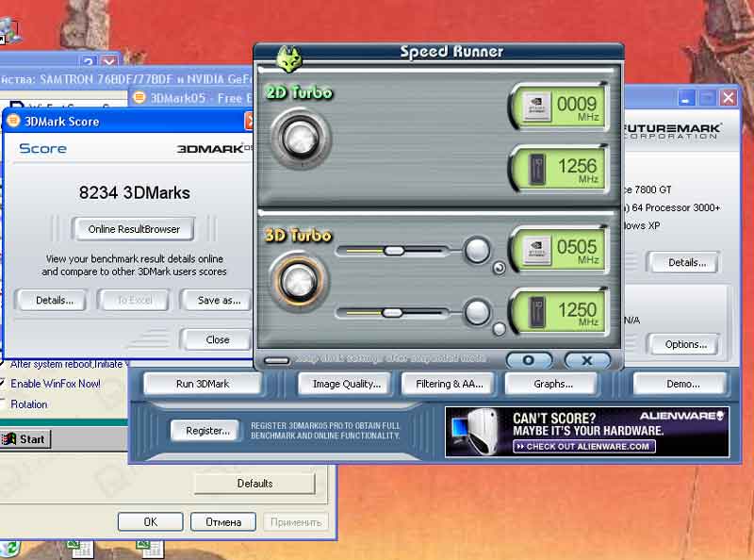Select the 1256 MHz value
The image size is (754, 560).
(577, 166)
